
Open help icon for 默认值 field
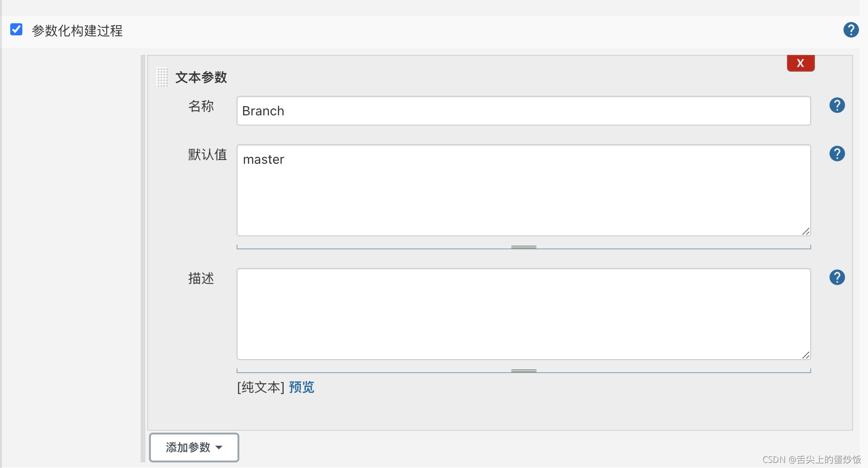(x=837, y=154)
